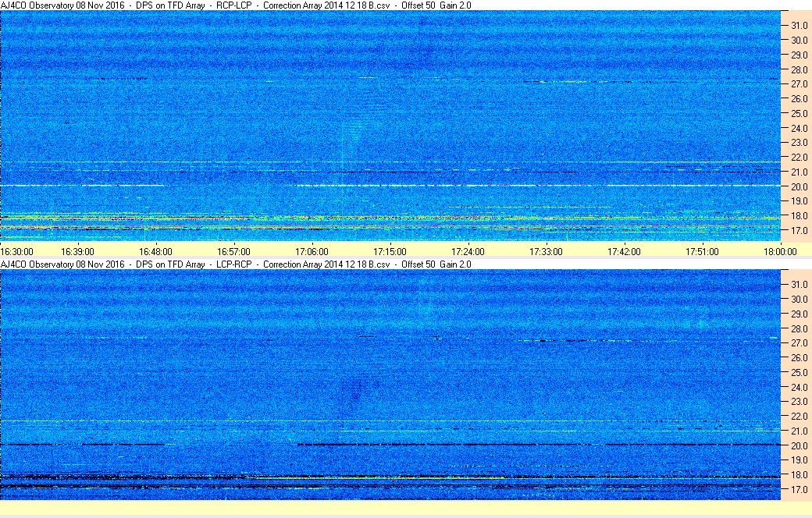Screen dimensions: 812x518
Task: Click 26.0 frequency label on RCP-LCP chart
Action: (x=799, y=98)
